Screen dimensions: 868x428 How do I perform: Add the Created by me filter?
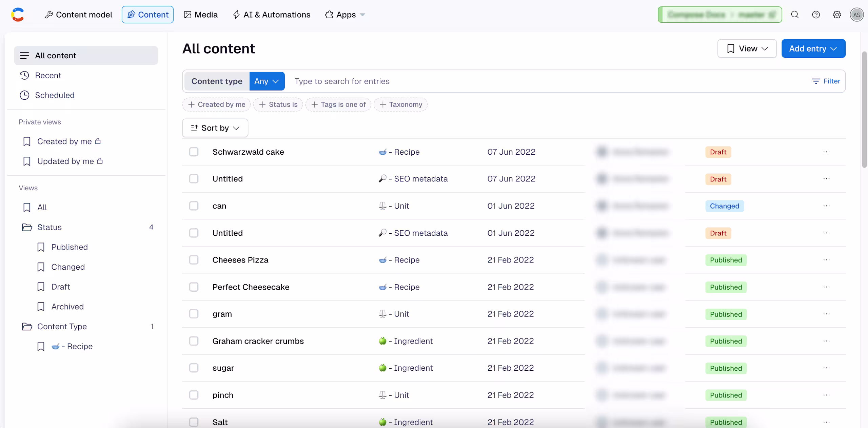[216, 104]
